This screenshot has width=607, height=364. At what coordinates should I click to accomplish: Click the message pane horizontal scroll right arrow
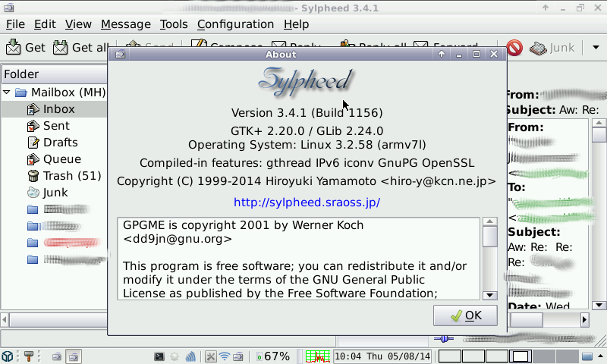[584, 320]
